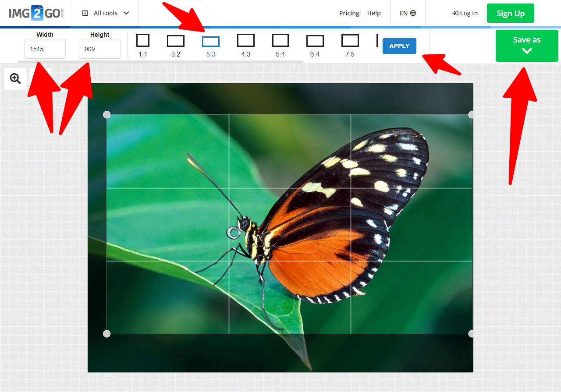Click the Width input field
This screenshot has width=561, height=392.
[x=45, y=49]
